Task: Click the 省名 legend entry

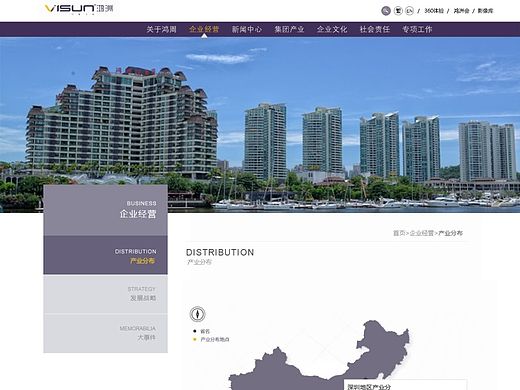Action: point(202,331)
